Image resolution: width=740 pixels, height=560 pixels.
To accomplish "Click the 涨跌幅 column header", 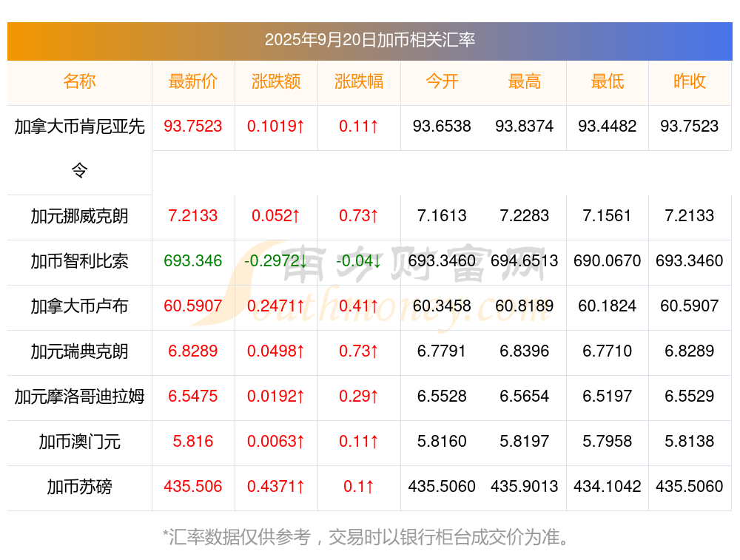I will pyautogui.click(x=359, y=81).
